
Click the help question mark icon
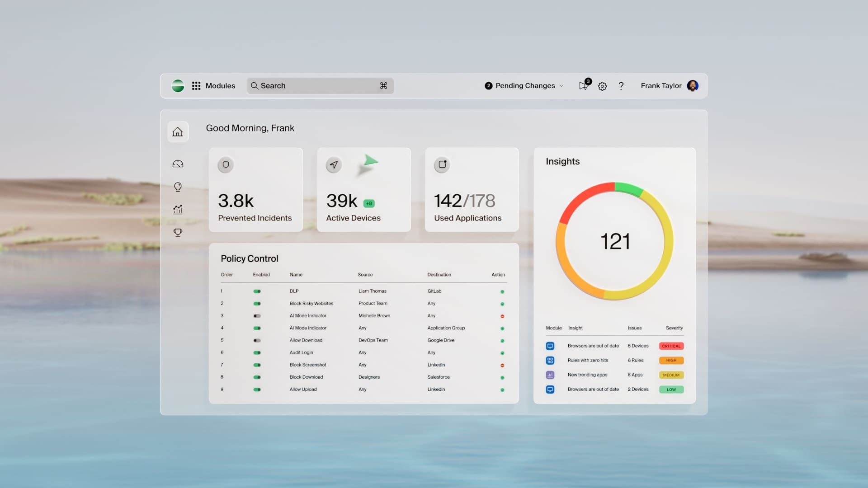click(x=621, y=86)
